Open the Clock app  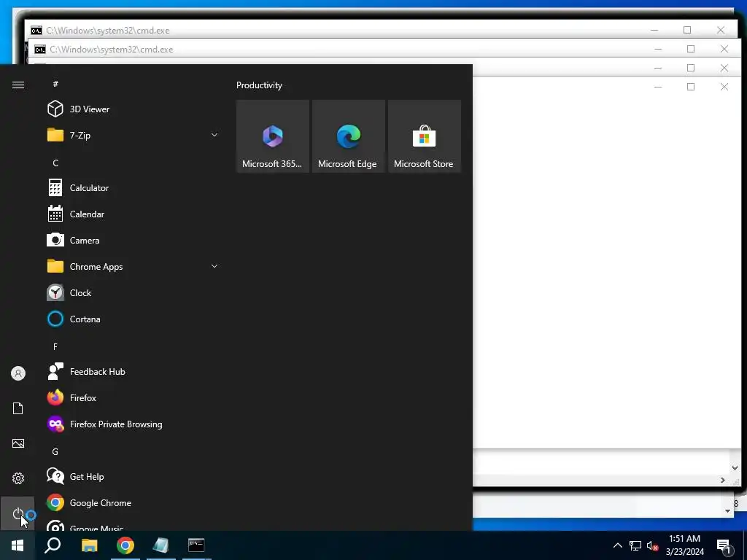point(133,293)
